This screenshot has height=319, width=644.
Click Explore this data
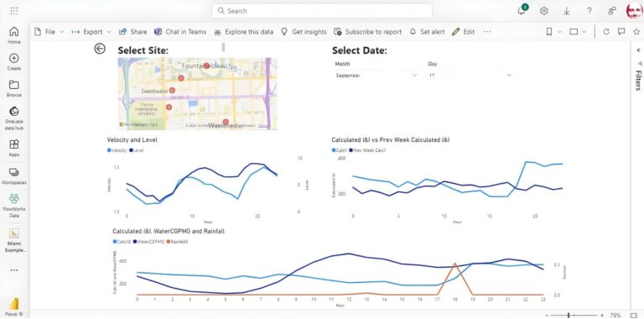point(243,32)
